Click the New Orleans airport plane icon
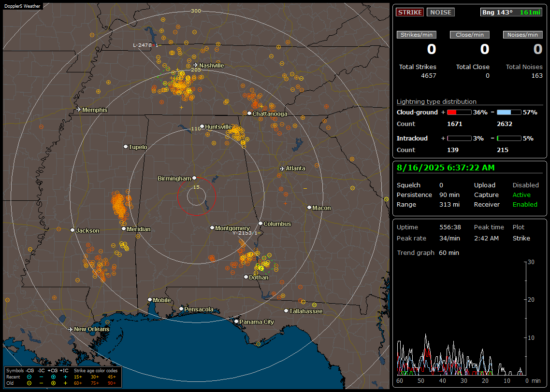Screen dimensions: 550x392 click(x=71, y=329)
